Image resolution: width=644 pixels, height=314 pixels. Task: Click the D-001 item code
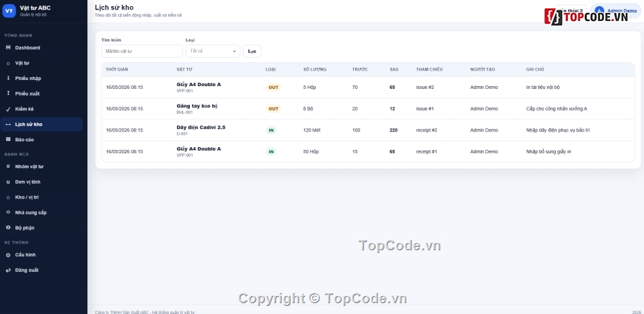[x=182, y=134]
